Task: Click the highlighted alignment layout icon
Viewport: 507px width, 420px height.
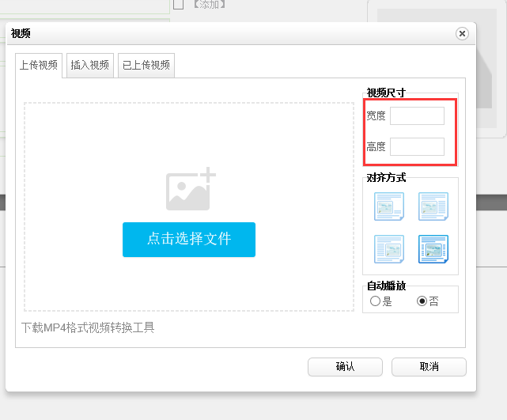Action: [x=433, y=250]
